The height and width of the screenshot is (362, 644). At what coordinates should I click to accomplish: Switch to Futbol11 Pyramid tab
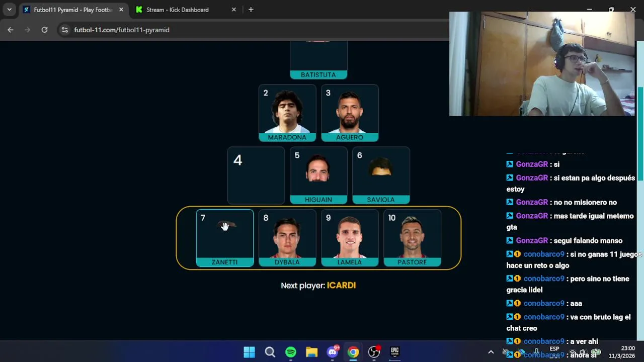73,10
